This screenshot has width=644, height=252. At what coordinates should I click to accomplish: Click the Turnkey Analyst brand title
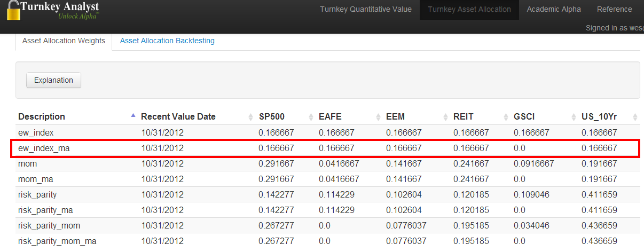[60, 7]
